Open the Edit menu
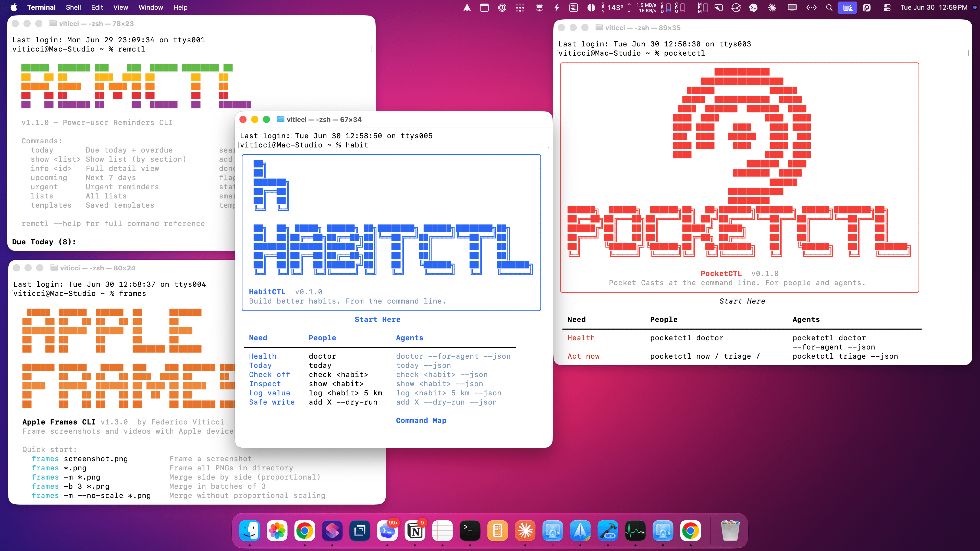The height and width of the screenshot is (551, 980). [97, 7]
